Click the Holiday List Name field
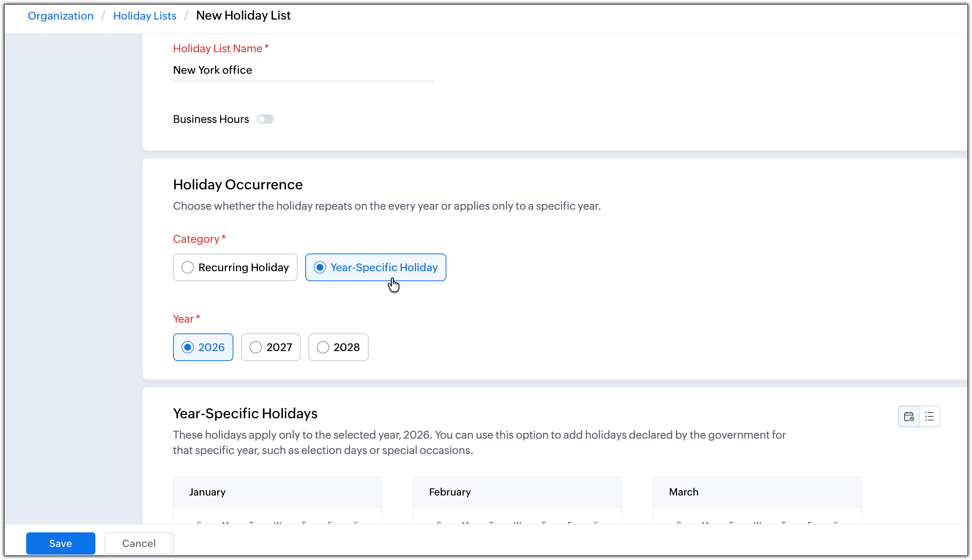This screenshot has width=972, height=560. [x=303, y=70]
